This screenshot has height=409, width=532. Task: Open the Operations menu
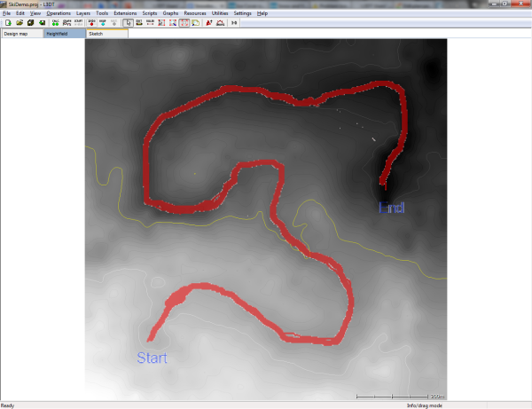[59, 14]
